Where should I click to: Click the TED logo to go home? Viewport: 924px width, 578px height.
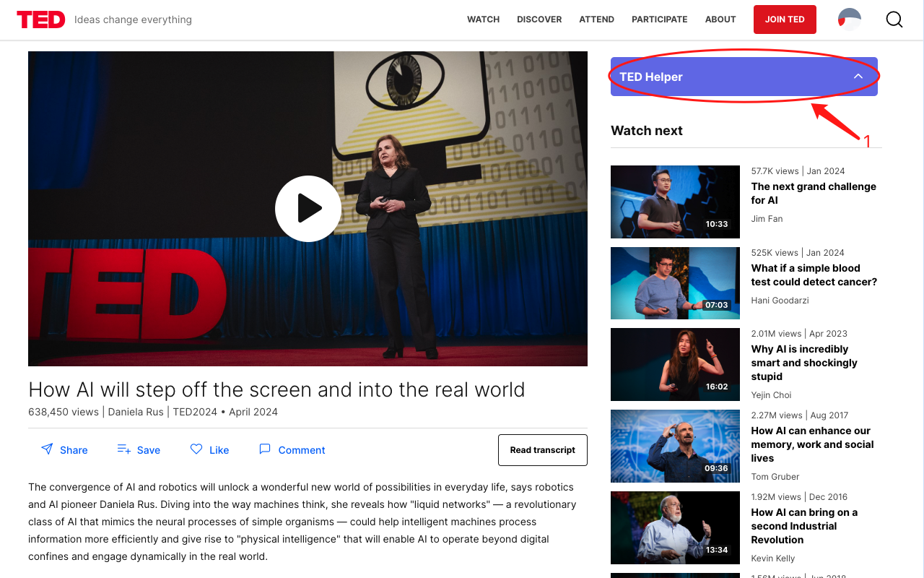point(40,20)
